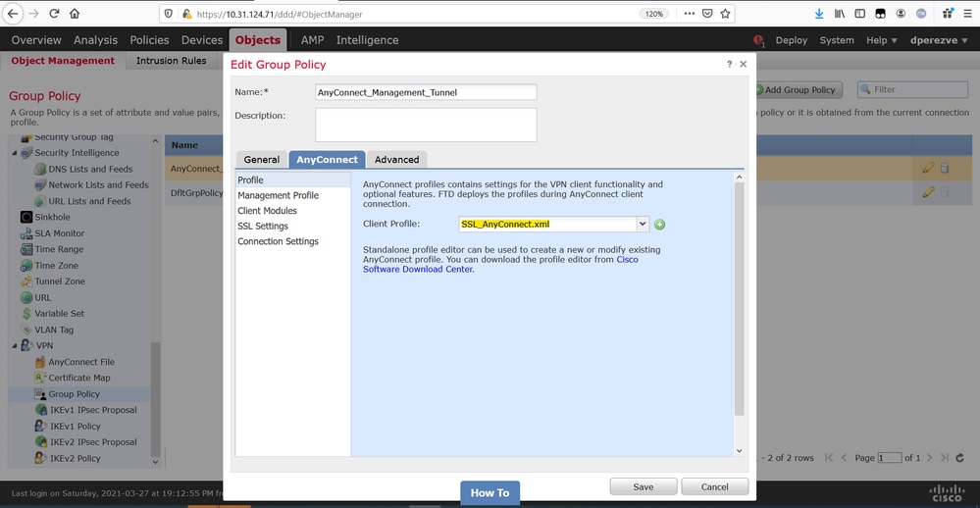Collapse the VPN tree node
The height and width of the screenshot is (508, 980).
click(x=15, y=345)
